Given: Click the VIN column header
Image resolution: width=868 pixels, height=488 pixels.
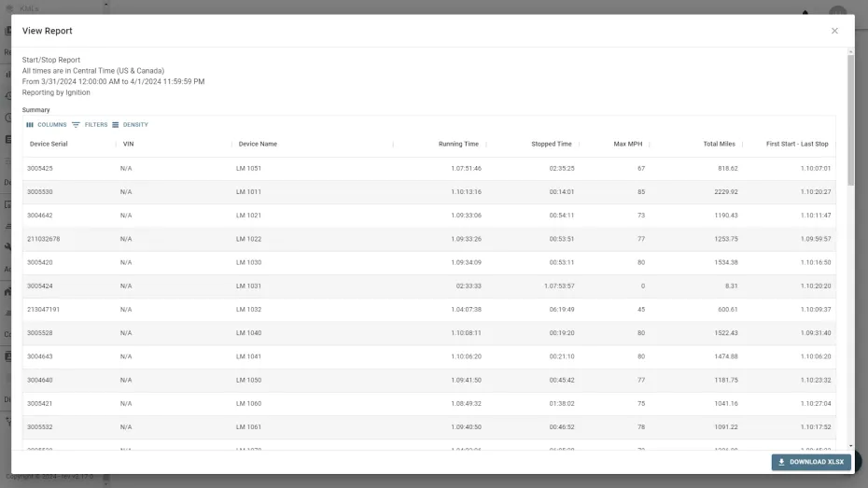Looking at the screenshot, I should point(129,144).
